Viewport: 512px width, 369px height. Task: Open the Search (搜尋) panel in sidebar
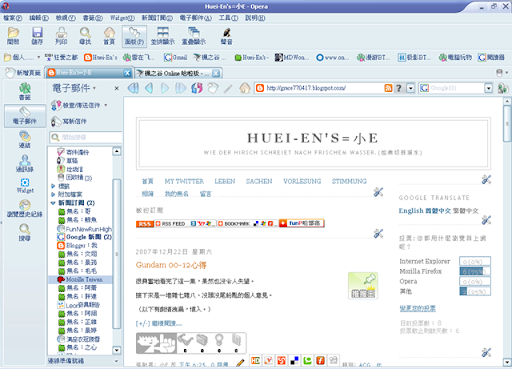(x=25, y=232)
